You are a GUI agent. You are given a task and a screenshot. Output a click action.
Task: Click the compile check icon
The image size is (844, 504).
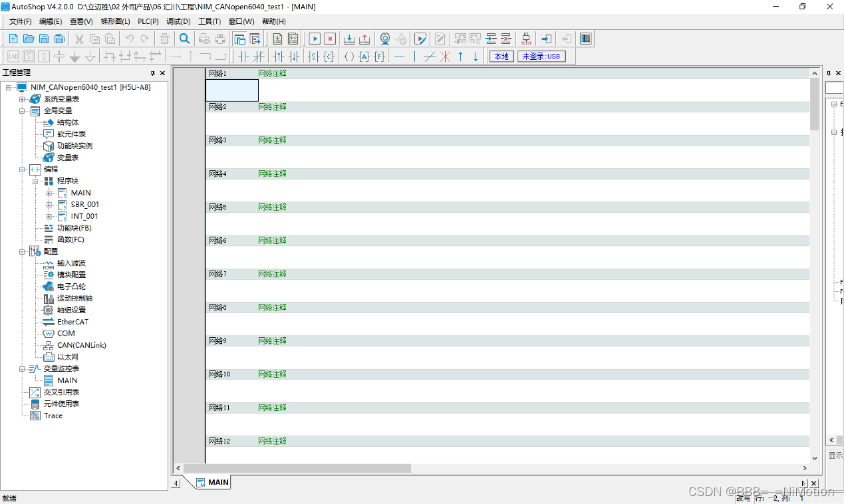277,39
